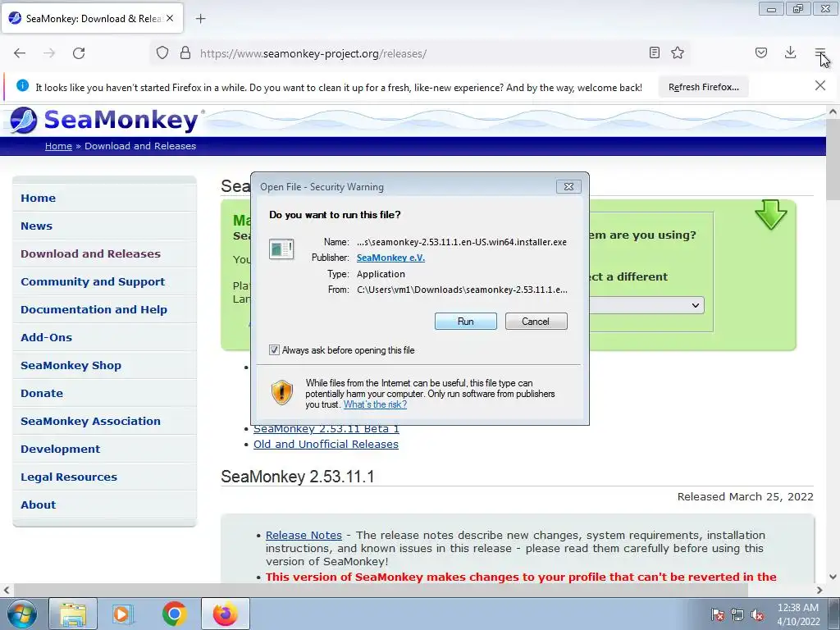Open Home in the sidebar menu
840x630 pixels.
coord(38,198)
